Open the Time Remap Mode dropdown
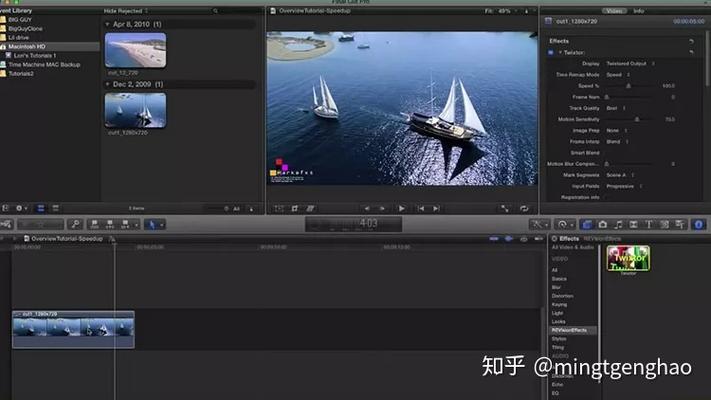711x400 pixels. [x=618, y=75]
